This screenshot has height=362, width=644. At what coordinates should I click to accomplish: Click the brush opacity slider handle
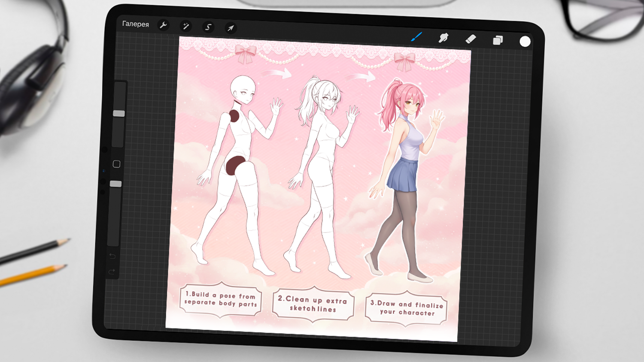coord(116,184)
